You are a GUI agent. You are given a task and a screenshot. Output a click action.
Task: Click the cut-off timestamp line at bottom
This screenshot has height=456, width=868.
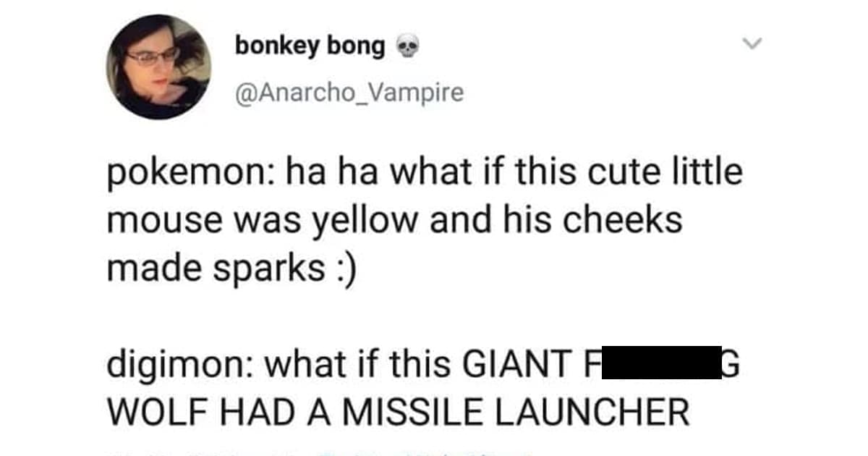click(x=318, y=452)
